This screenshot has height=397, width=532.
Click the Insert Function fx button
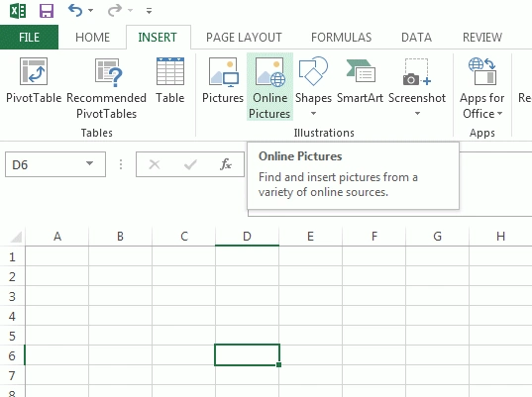[226, 164]
